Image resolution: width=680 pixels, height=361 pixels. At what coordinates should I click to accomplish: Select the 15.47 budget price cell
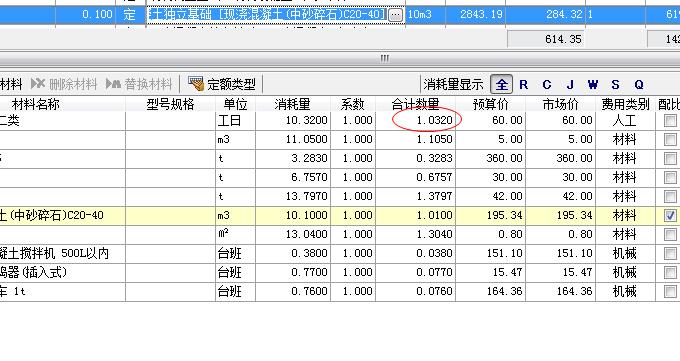pyautogui.click(x=490, y=272)
